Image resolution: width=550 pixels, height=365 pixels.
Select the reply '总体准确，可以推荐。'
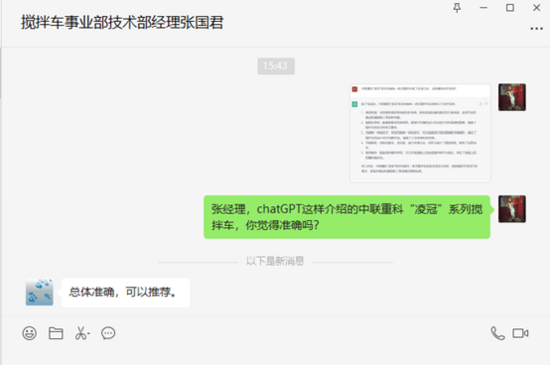(x=126, y=292)
